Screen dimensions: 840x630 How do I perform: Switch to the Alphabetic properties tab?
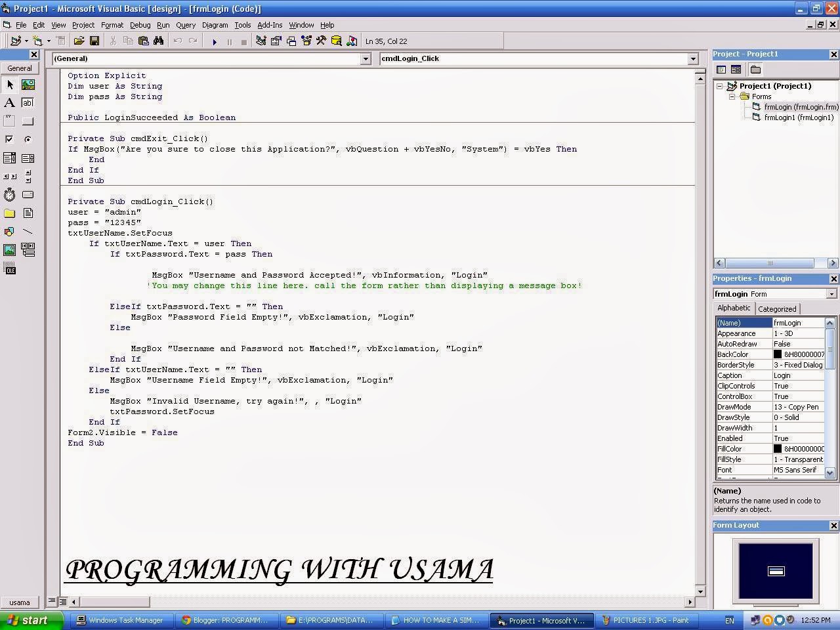click(x=734, y=308)
